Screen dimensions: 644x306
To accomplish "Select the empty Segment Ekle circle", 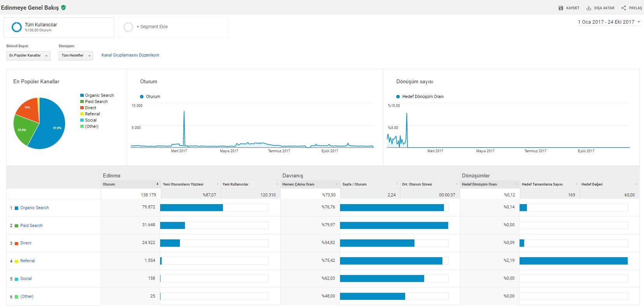I will point(128,27).
